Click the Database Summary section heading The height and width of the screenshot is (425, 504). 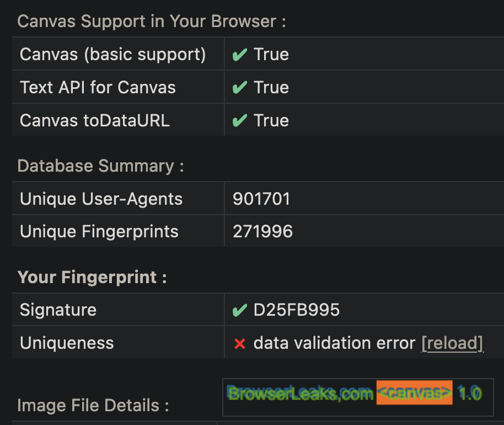(x=100, y=166)
